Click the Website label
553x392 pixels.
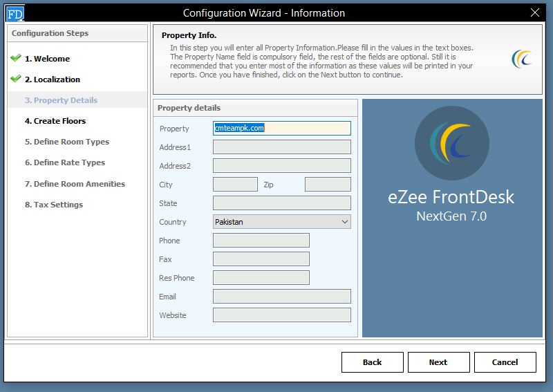coord(172,315)
